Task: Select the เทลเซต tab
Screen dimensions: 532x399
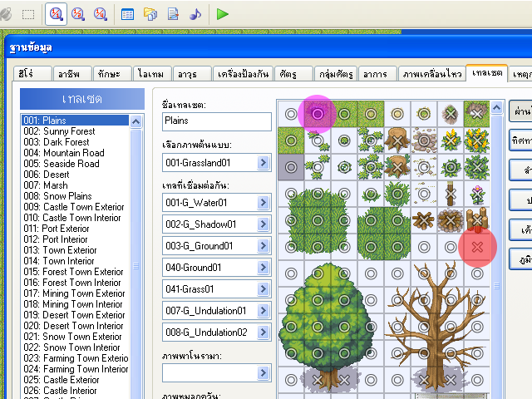Action: [x=487, y=72]
